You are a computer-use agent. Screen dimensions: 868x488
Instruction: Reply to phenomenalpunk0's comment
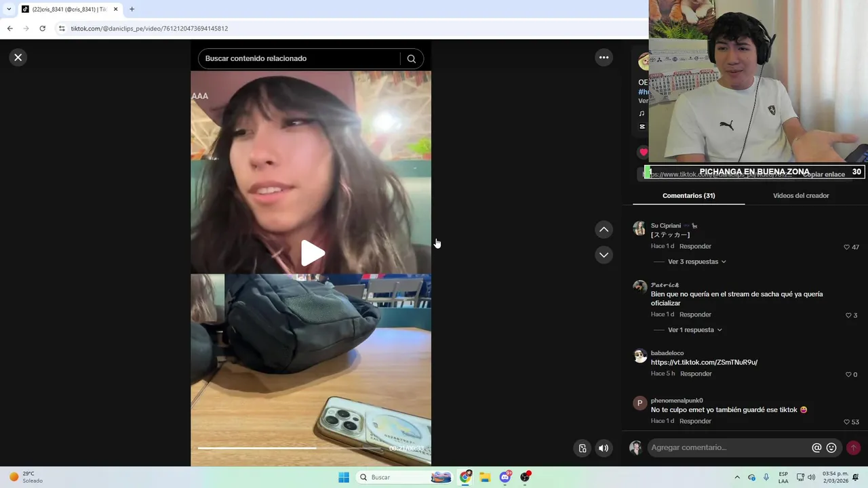click(x=695, y=422)
